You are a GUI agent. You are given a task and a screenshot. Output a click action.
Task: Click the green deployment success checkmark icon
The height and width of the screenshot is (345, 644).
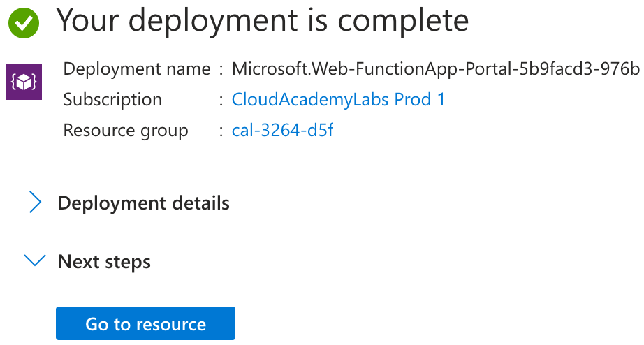(24, 22)
